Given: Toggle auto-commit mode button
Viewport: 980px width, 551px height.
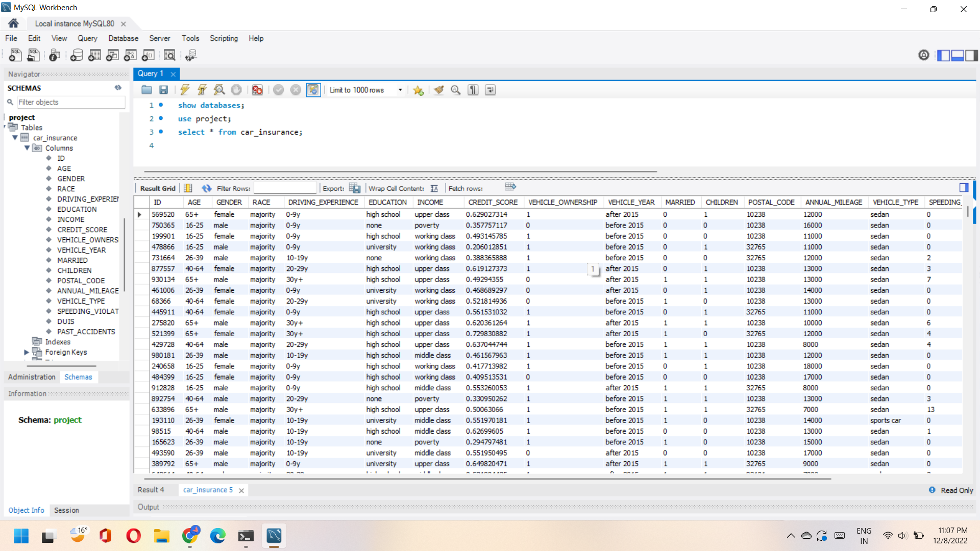Looking at the screenshot, I should [x=313, y=90].
